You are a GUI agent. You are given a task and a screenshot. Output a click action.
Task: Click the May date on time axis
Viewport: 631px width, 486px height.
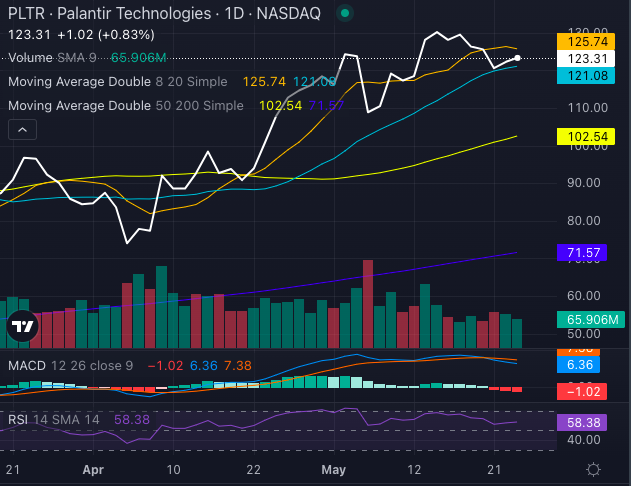334,470
